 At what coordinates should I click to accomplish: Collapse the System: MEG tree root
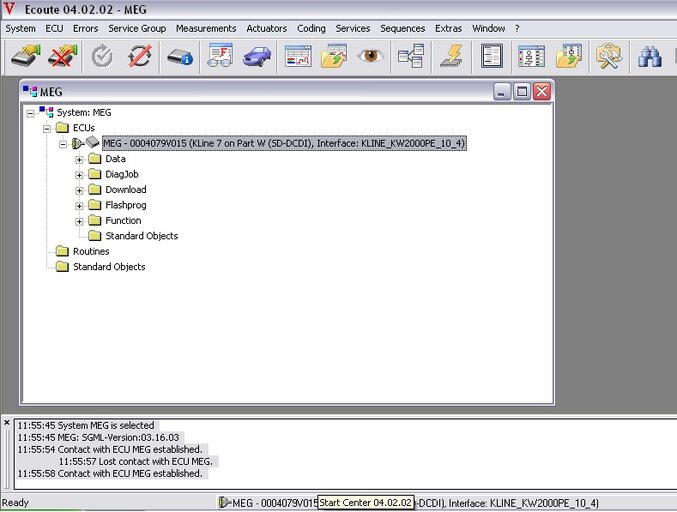(x=30, y=114)
